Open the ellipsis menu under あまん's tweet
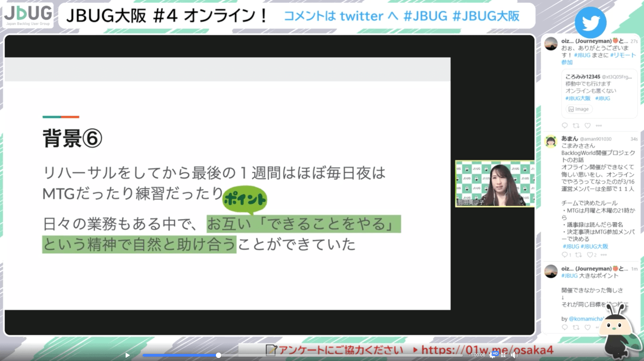This screenshot has height=361, width=644. (x=603, y=254)
